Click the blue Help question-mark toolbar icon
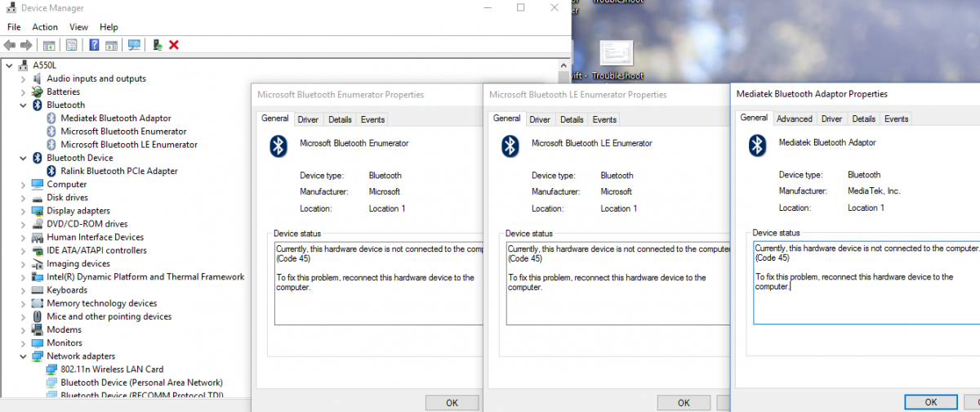This screenshot has width=980, height=412. 95,45
